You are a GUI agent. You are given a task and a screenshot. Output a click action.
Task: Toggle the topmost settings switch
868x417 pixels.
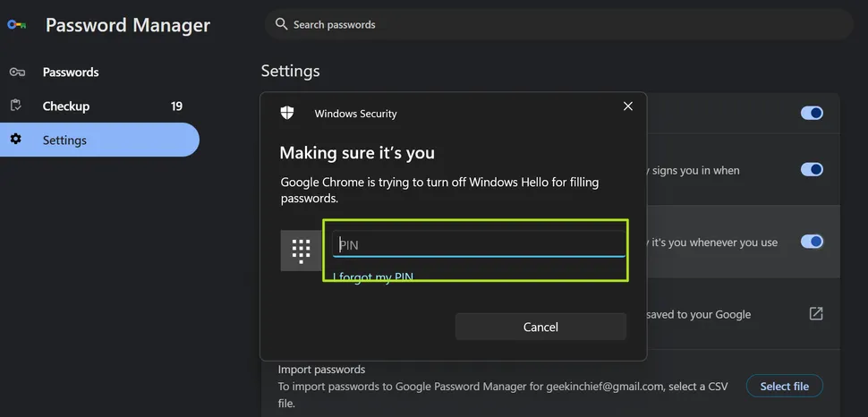coord(811,113)
